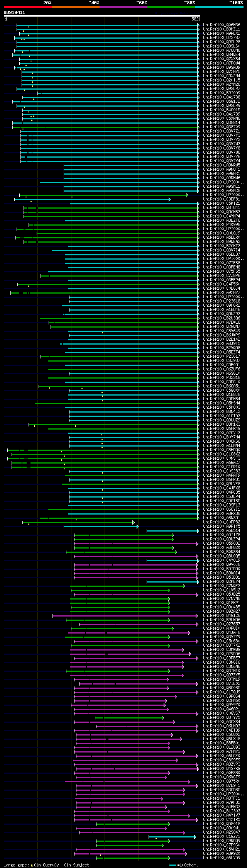247x868 pixels.
Task: Select the UniRef100_Q38709 label
Action: [222, 127]
